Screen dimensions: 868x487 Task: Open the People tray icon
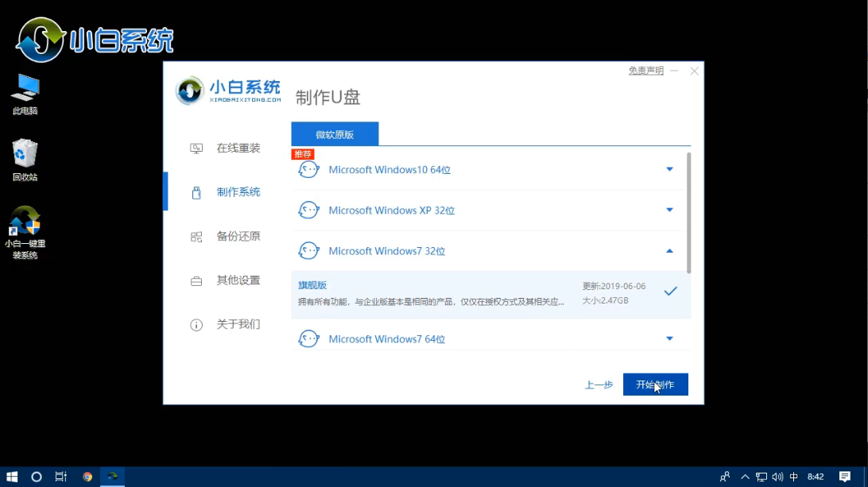725,477
